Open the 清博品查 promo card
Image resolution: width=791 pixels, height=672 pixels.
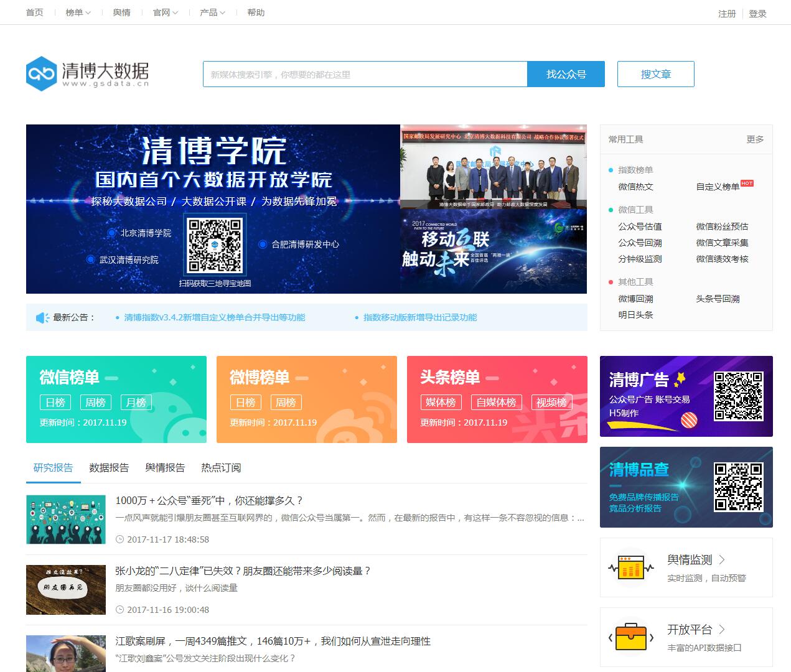point(686,487)
